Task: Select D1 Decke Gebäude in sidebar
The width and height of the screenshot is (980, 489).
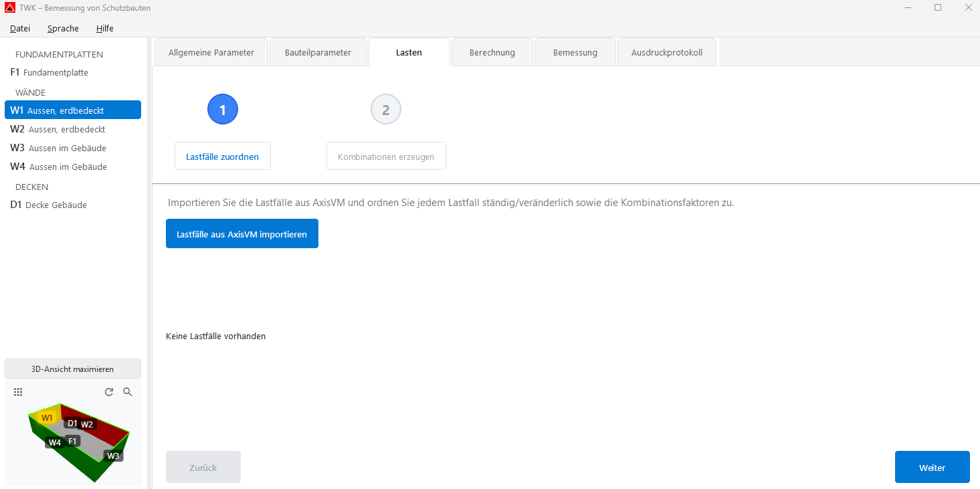Action: (x=49, y=205)
